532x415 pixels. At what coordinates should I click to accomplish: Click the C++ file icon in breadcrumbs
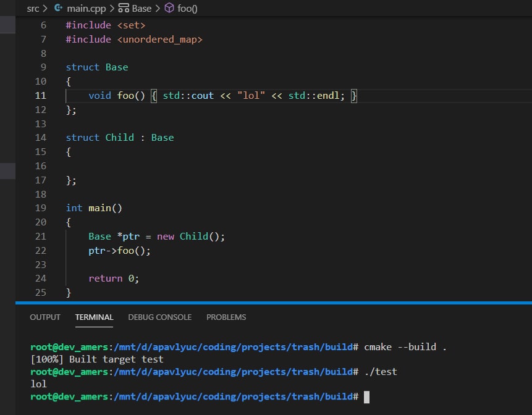click(x=58, y=8)
